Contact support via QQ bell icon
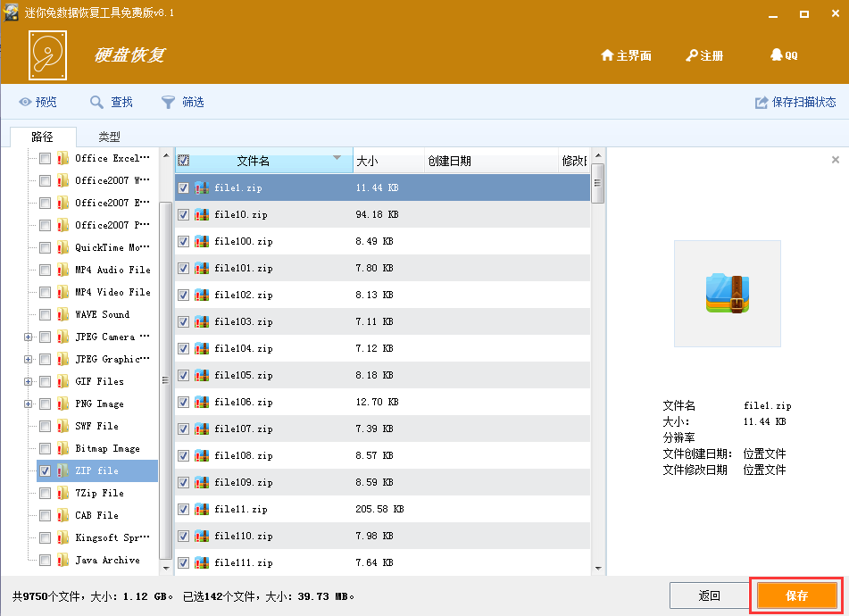Image resolution: width=849 pixels, height=616 pixels. (x=777, y=54)
